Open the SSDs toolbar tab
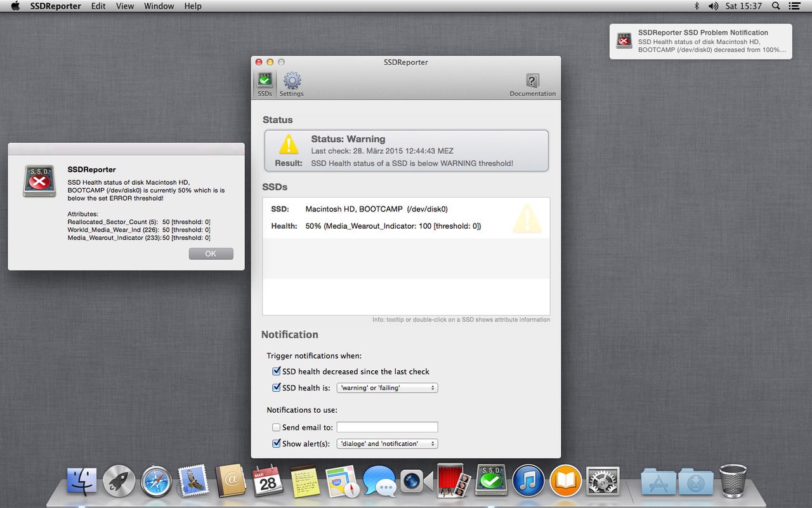 pos(265,84)
